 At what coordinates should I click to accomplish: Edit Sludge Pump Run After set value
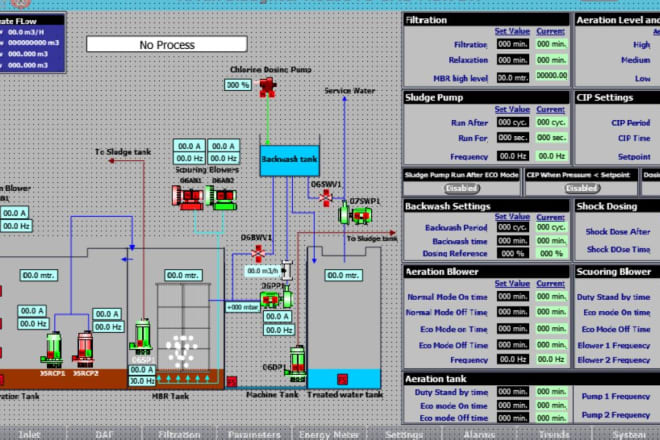[x=513, y=122]
